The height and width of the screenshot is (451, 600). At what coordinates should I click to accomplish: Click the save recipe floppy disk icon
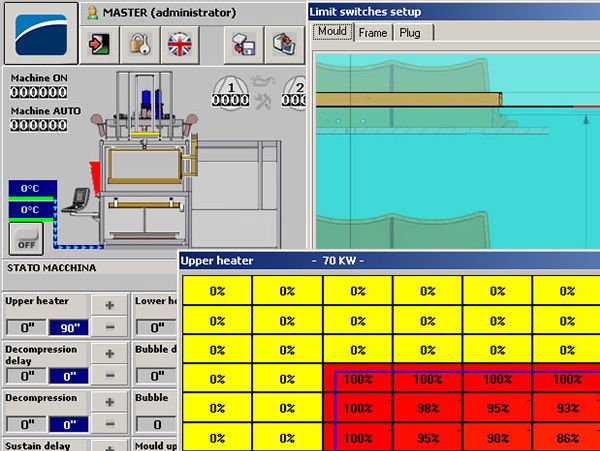point(244,44)
